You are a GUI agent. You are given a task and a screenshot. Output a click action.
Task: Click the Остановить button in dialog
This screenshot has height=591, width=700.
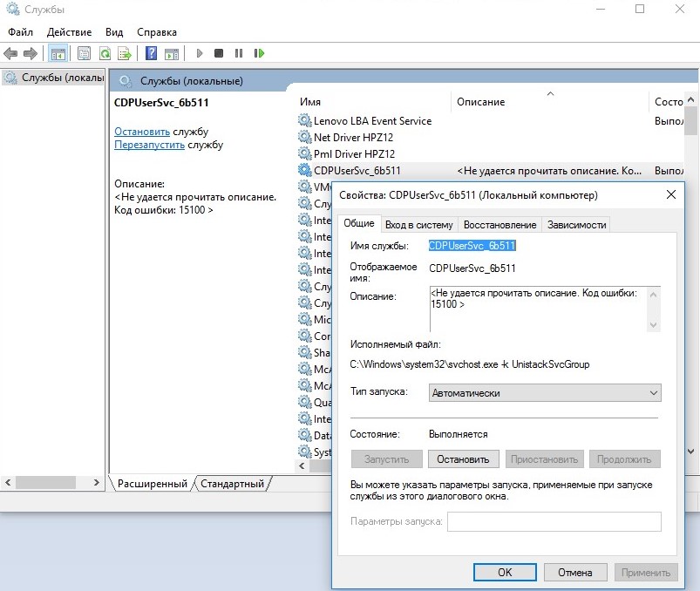pyautogui.click(x=463, y=459)
